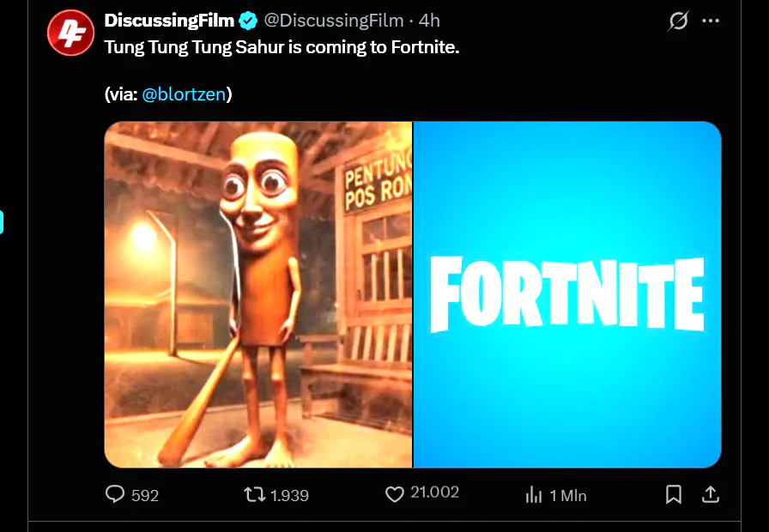Click the 592 replies count

(x=145, y=495)
